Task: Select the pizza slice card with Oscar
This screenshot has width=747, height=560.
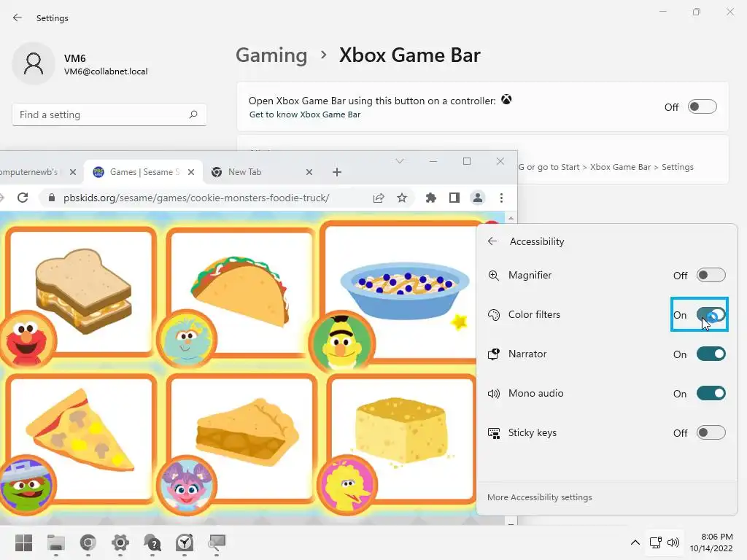Action: coord(80,439)
